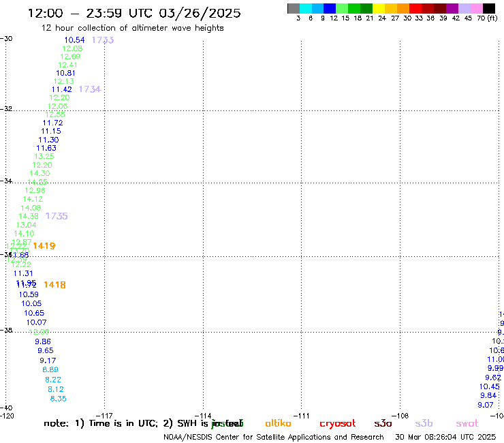504x443 pixels.
Task: Select the blue reading 11.31
Action: pyautogui.click(x=23, y=273)
